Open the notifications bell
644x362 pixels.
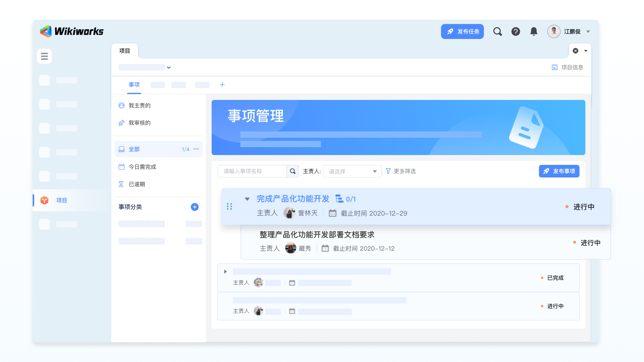point(533,31)
